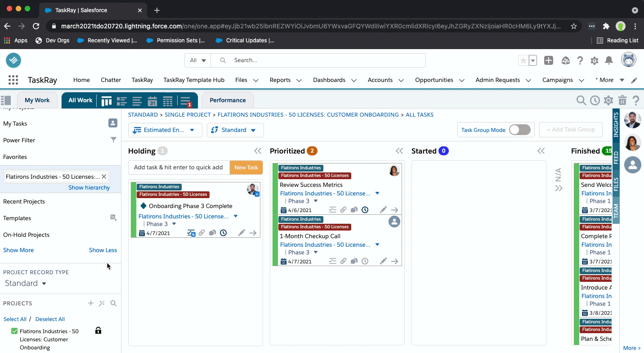The height and width of the screenshot is (353, 644).
Task: Click Show Less in the sidebar
Action: click(103, 250)
